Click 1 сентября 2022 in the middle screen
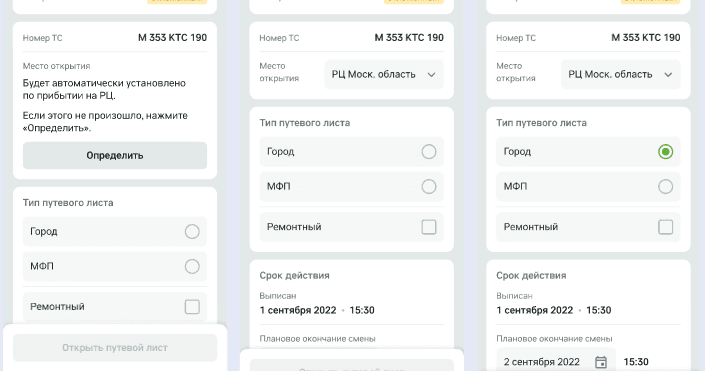The height and width of the screenshot is (371, 705). click(298, 310)
